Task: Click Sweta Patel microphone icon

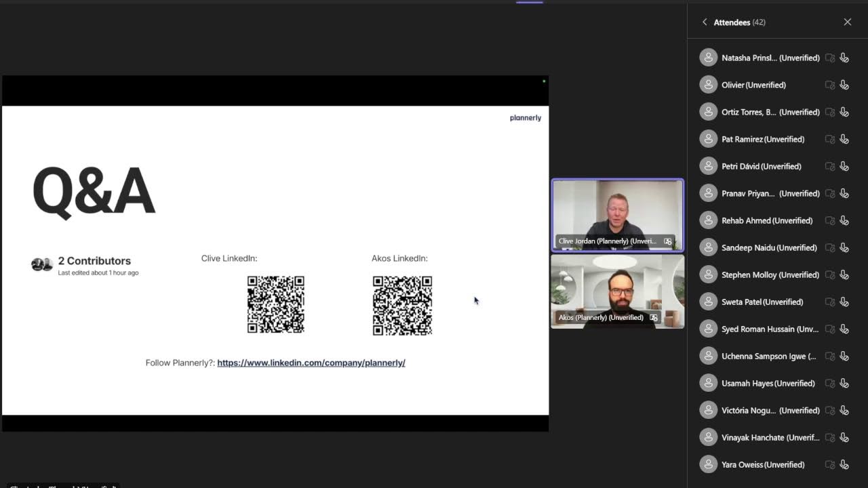Action: (x=844, y=302)
